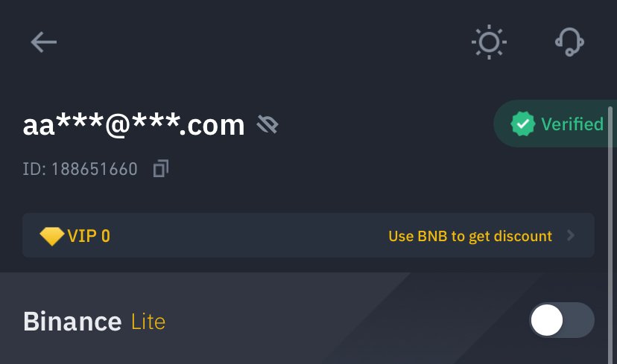Copy the user ID with the copy icon
The height and width of the screenshot is (364, 617).
pos(160,169)
